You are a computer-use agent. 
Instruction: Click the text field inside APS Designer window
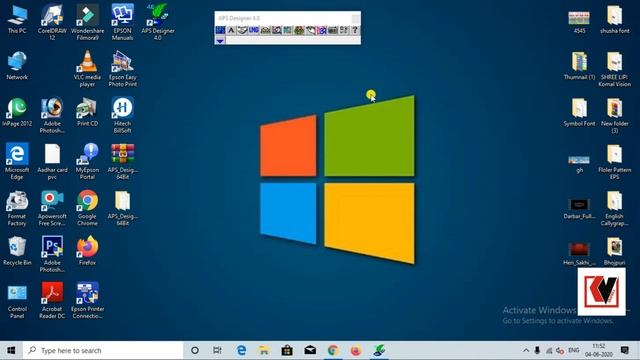click(x=293, y=40)
